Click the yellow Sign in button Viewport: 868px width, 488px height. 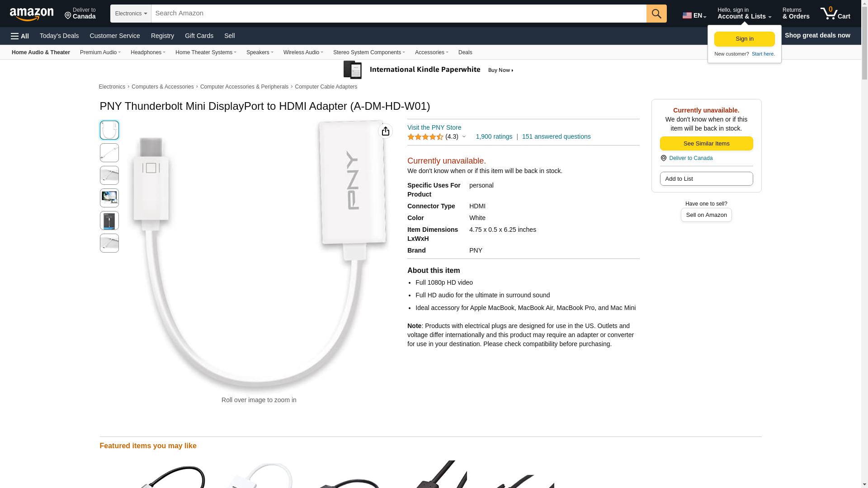pyautogui.click(x=744, y=39)
